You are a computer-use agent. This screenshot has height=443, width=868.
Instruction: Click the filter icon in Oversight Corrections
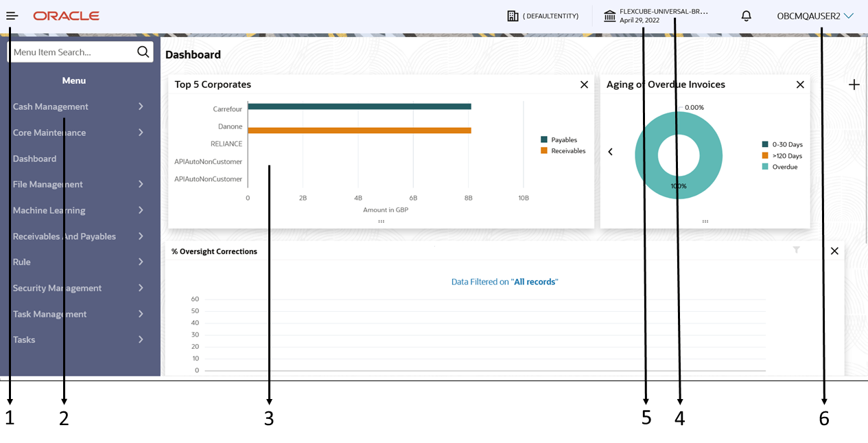coord(796,250)
